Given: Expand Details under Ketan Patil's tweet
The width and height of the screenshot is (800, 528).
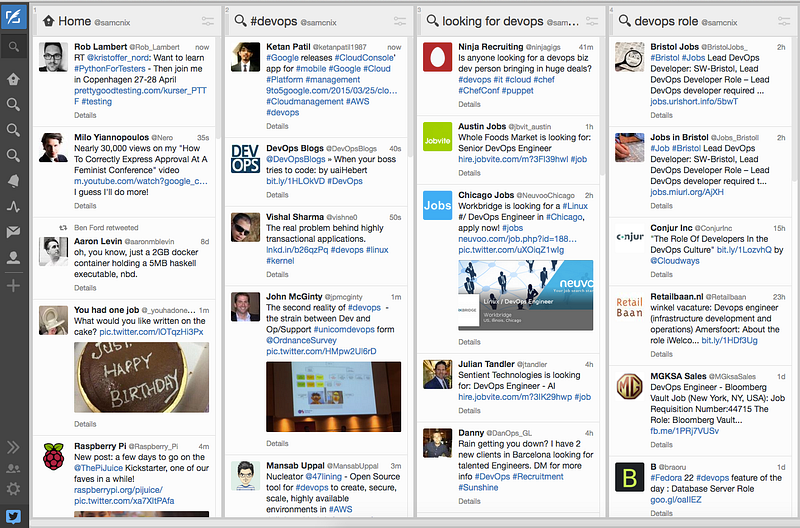Looking at the screenshot, I should [x=277, y=126].
